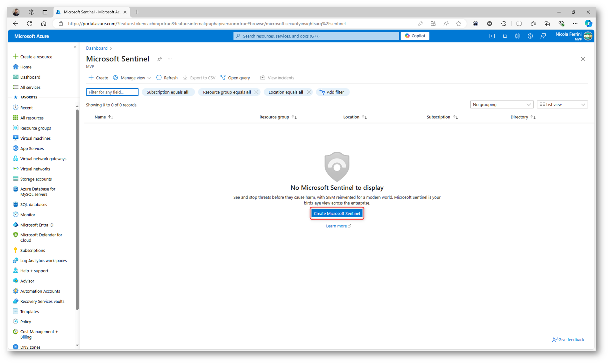Click Log Analytics workspaces icon
Viewport: 609px width, 364px height.
[15, 260]
